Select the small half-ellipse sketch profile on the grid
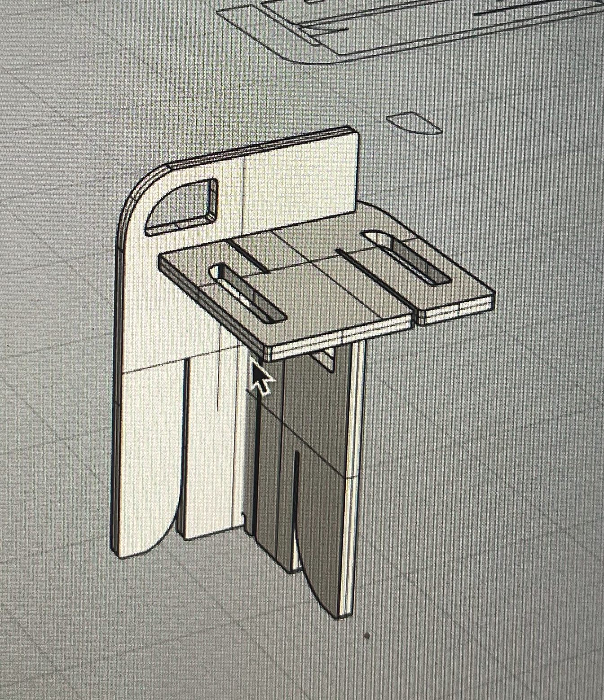 click(x=414, y=122)
